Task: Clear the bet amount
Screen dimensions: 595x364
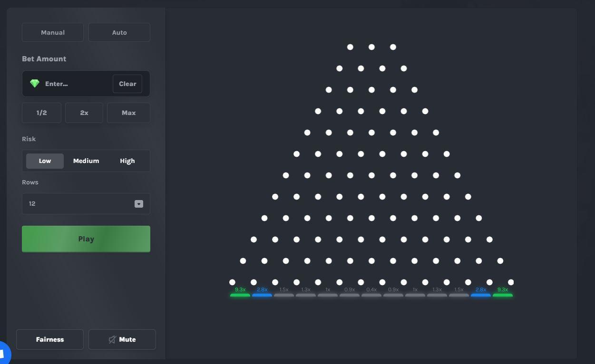Action: pyautogui.click(x=127, y=84)
